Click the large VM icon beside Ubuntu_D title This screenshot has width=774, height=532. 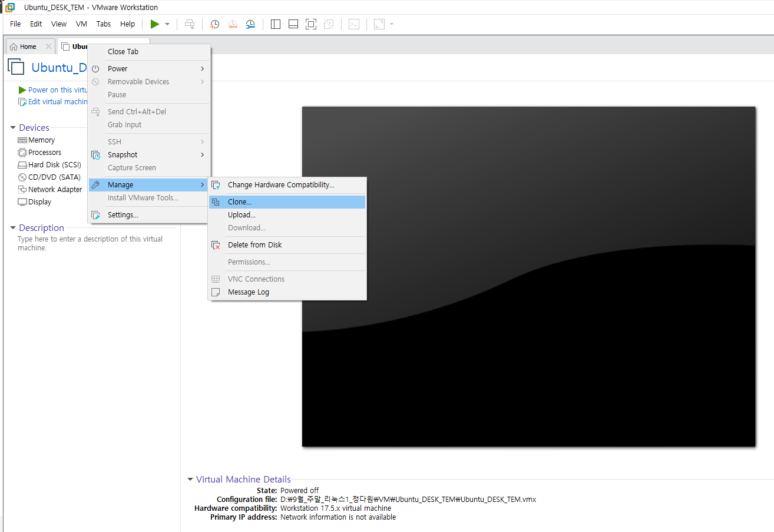click(16, 67)
